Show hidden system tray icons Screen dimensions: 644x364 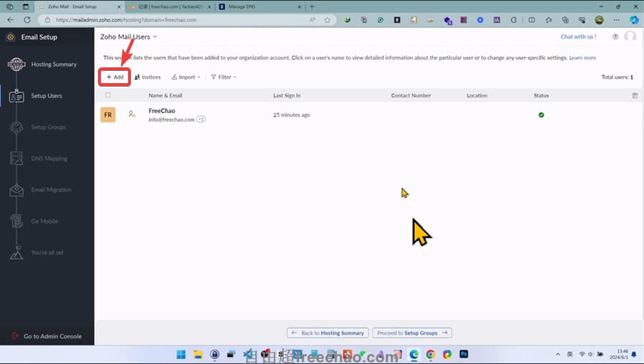(x=557, y=354)
